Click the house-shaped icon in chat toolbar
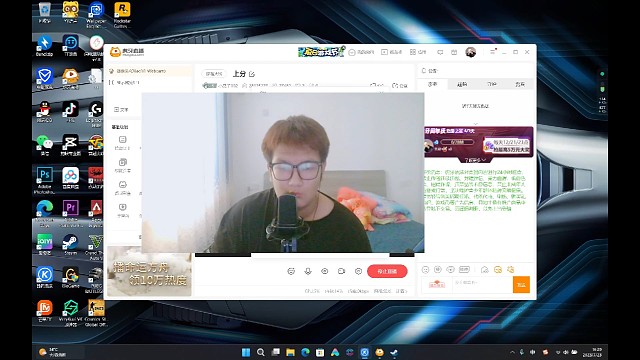Viewport: 640px width, 360px height. tap(484, 269)
